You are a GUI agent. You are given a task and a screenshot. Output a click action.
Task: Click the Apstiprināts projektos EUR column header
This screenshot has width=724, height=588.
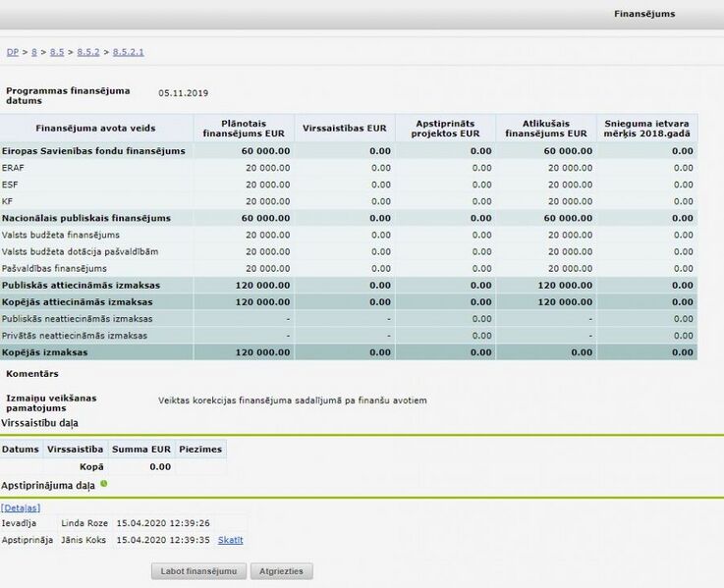[445, 129]
